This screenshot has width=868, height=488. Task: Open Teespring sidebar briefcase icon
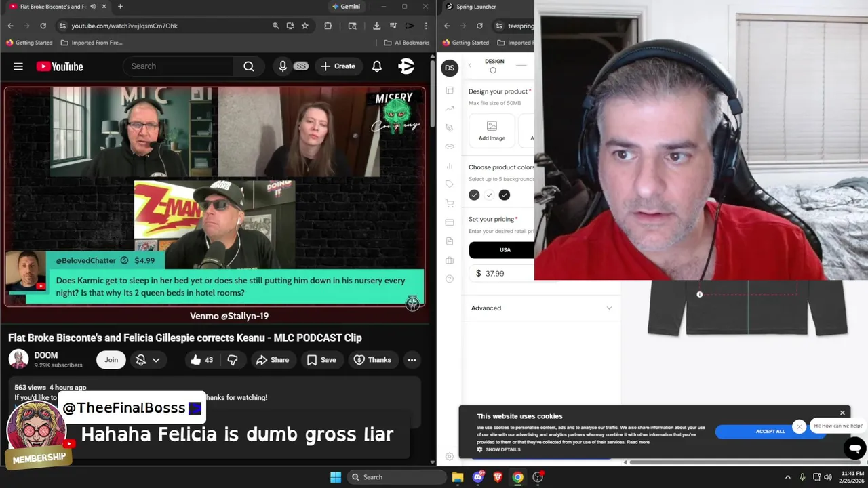click(449, 260)
